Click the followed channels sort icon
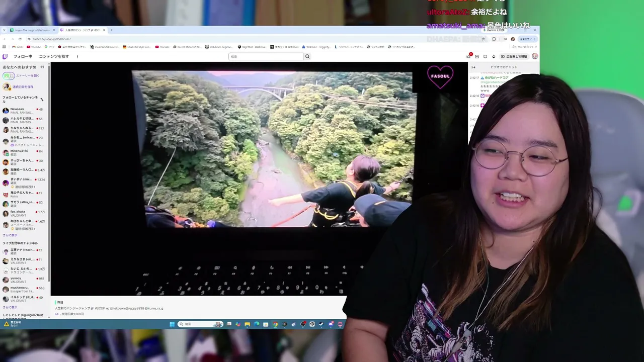 click(x=42, y=99)
